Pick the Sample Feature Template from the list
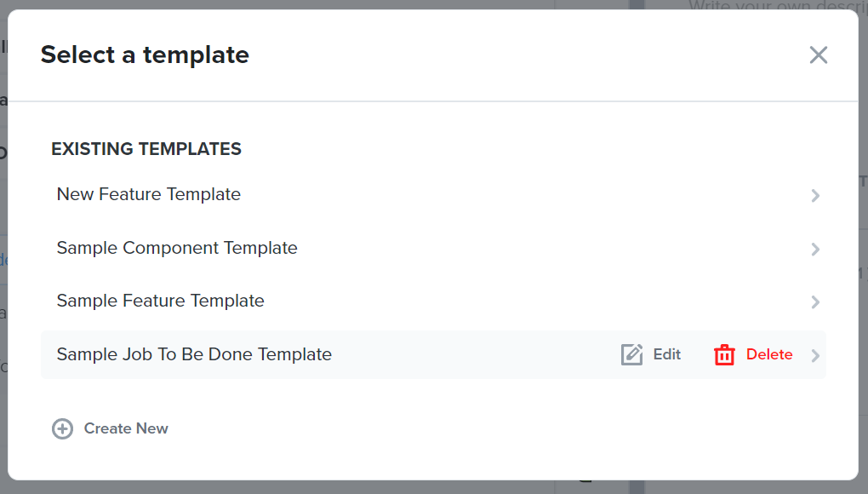 tap(160, 301)
